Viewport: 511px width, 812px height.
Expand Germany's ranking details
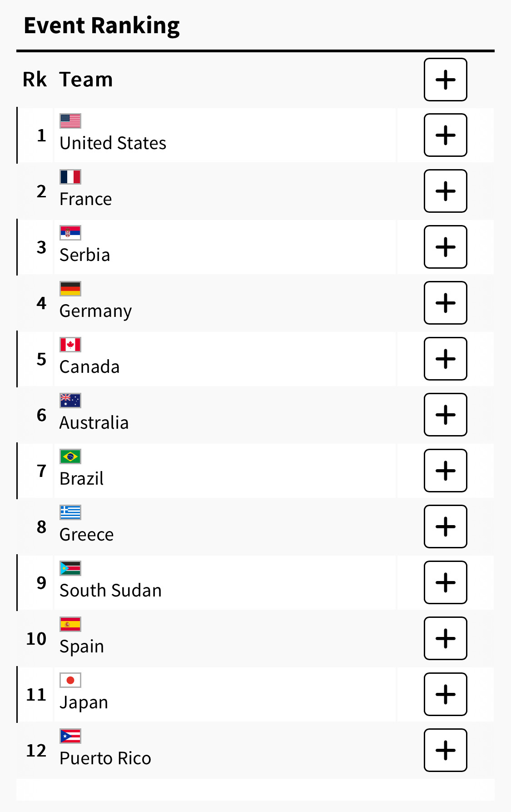(445, 303)
